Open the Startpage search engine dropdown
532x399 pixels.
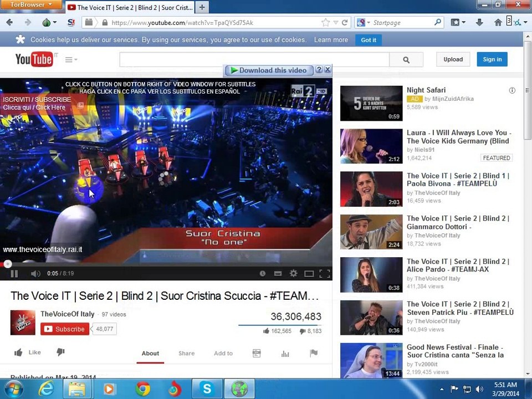click(x=363, y=23)
